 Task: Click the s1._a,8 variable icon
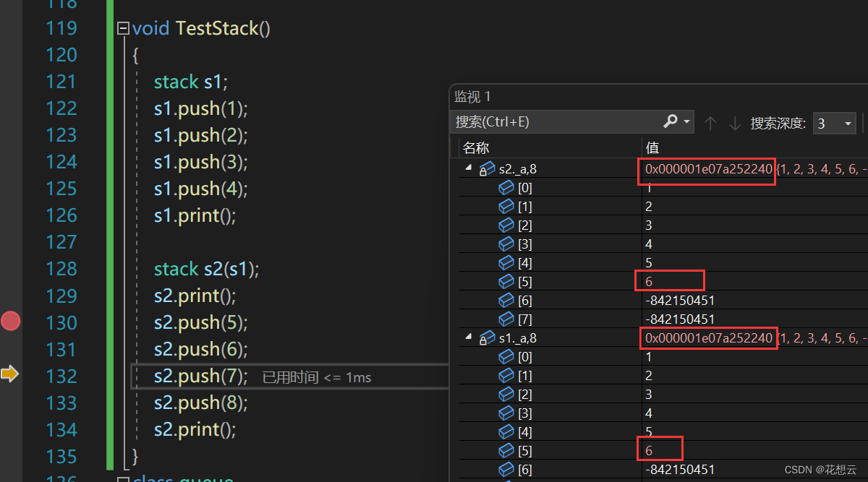pyautogui.click(x=487, y=337)
